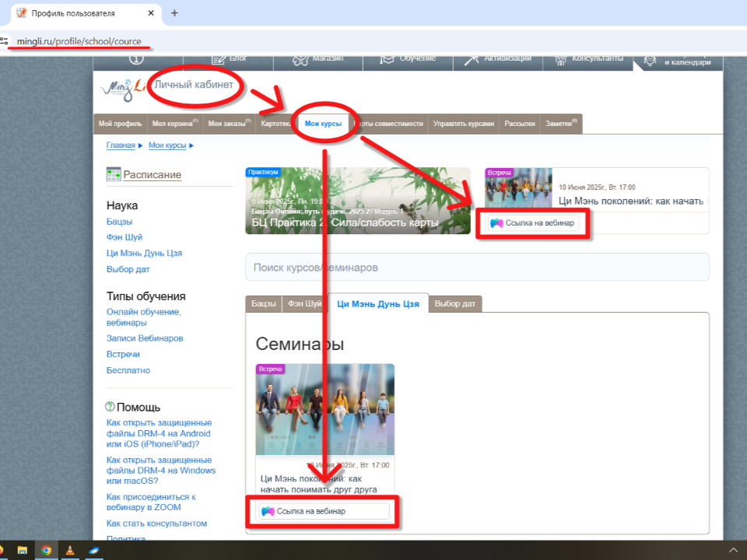Image resolution: width=747 pixels, height=560 pixels.
Task: Click the Фэн Шуй link in Наука section
Action: (124, 237)
